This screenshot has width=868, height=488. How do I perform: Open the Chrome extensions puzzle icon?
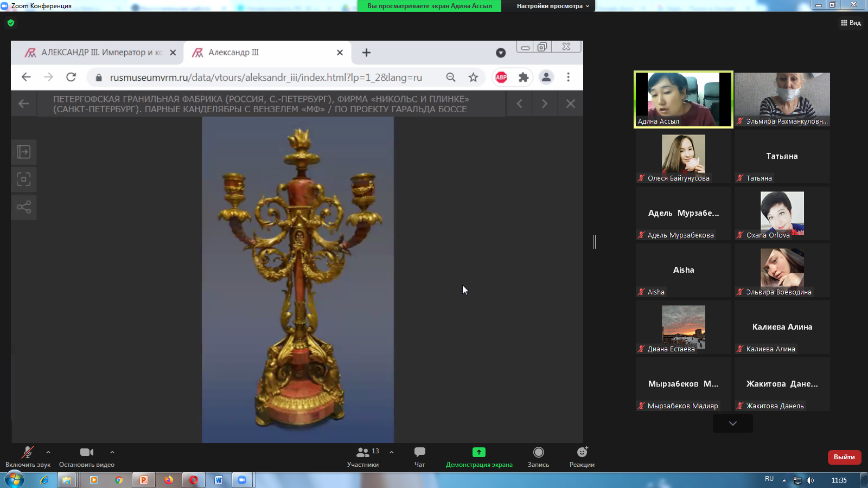pyautogui.click(x=524, y=78)
